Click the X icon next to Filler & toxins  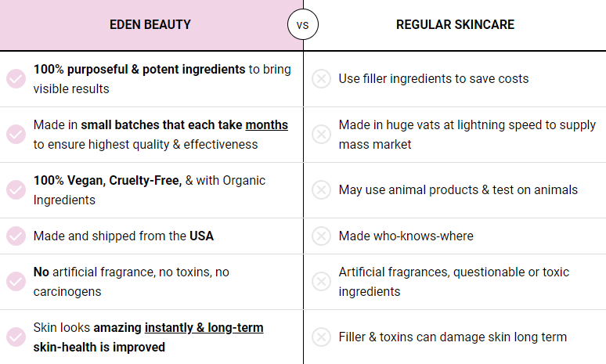321,337
